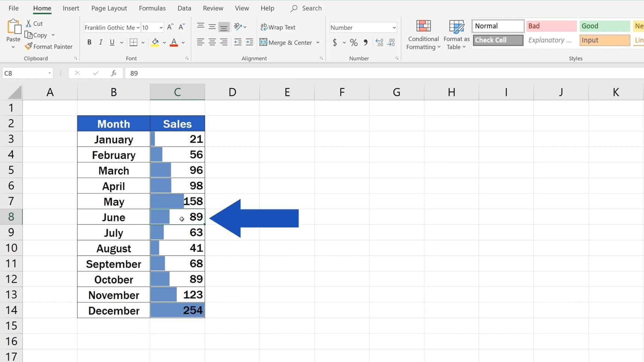
Task: Click the Search feature
Action: tap(306, 8)
